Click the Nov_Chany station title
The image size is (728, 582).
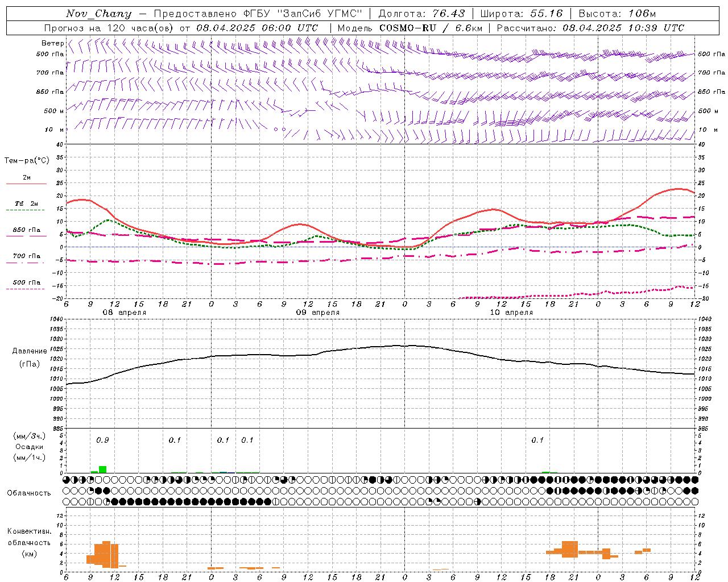click(x=98, y=14)
